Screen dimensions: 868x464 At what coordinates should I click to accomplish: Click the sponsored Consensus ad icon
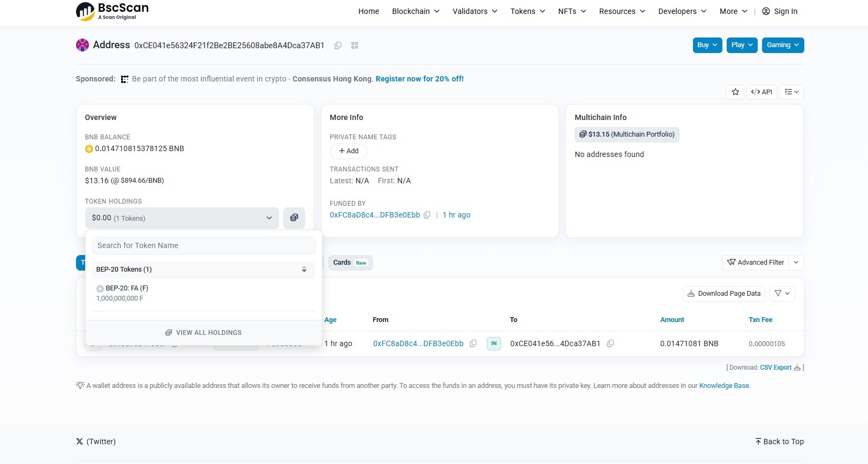click(125, 79)
